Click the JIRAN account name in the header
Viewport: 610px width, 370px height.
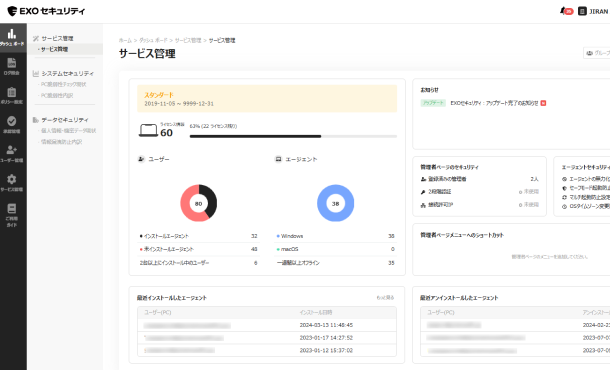pyautogui.click(x=598, y=11)
